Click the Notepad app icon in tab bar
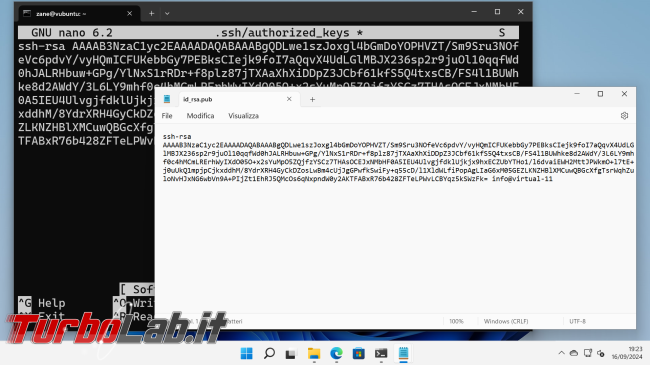The image size is (650, 365). [x=167, y=99]
